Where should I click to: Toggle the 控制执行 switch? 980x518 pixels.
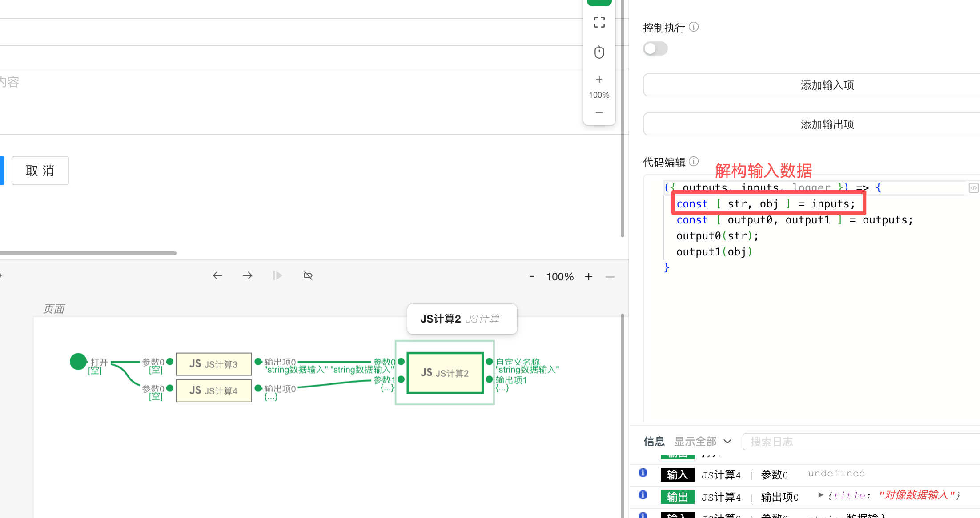pyautogui.click(x=655, y=48)
